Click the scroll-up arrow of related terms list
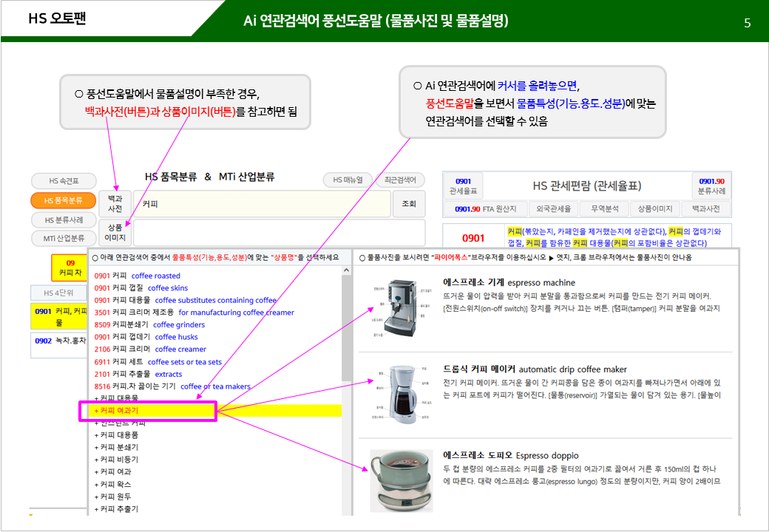The width and height of the screenshot is (769, 532). (346, 270)
